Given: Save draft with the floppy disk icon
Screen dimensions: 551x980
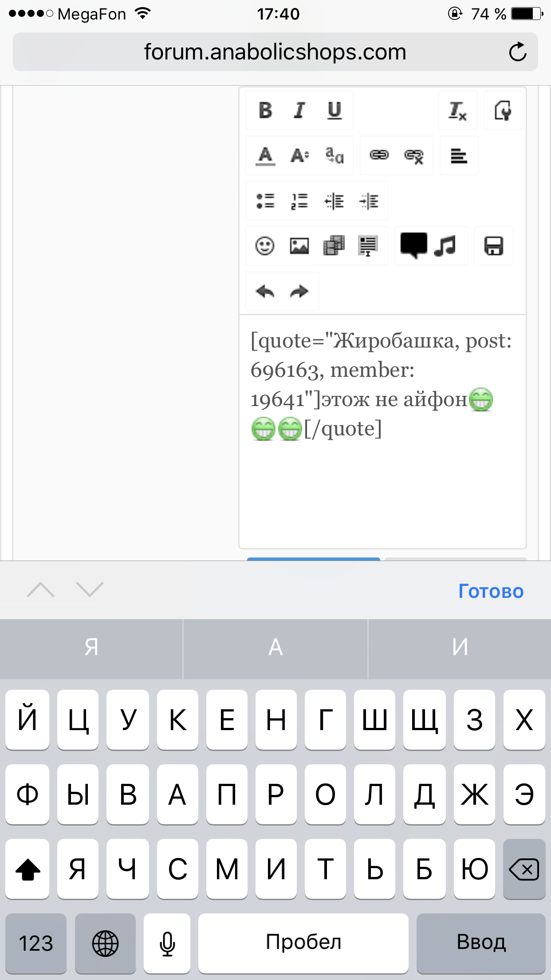Looking at the screenshot, I should [x=493, y=246].
